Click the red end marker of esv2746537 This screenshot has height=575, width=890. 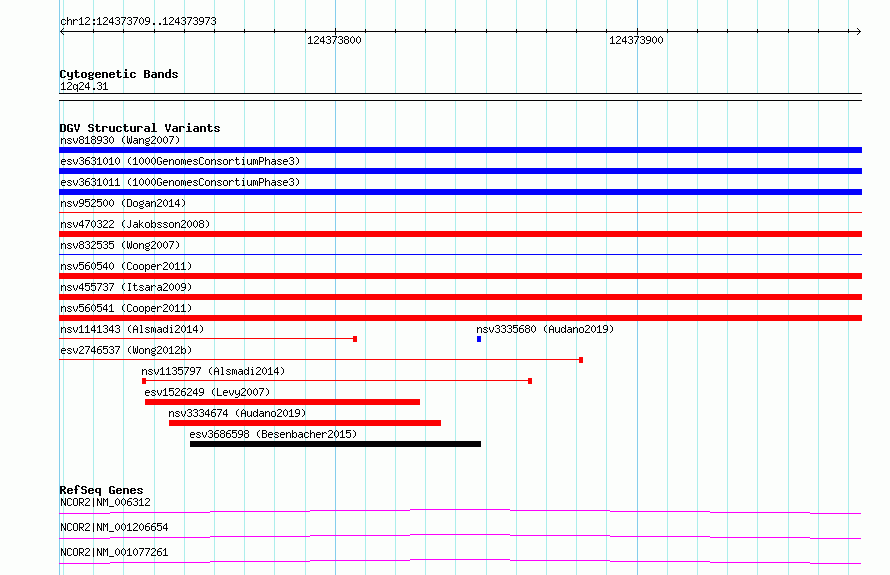click(x=581, y=360)
